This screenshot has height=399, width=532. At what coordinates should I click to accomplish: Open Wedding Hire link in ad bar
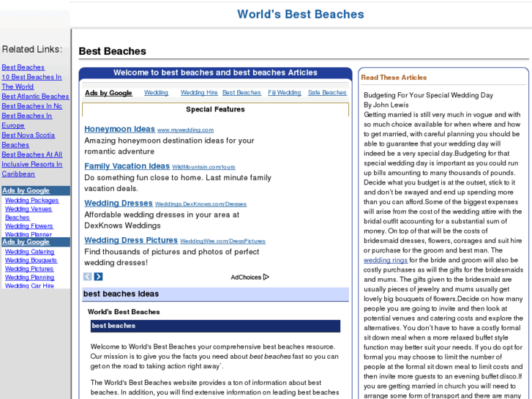[199, 92]
